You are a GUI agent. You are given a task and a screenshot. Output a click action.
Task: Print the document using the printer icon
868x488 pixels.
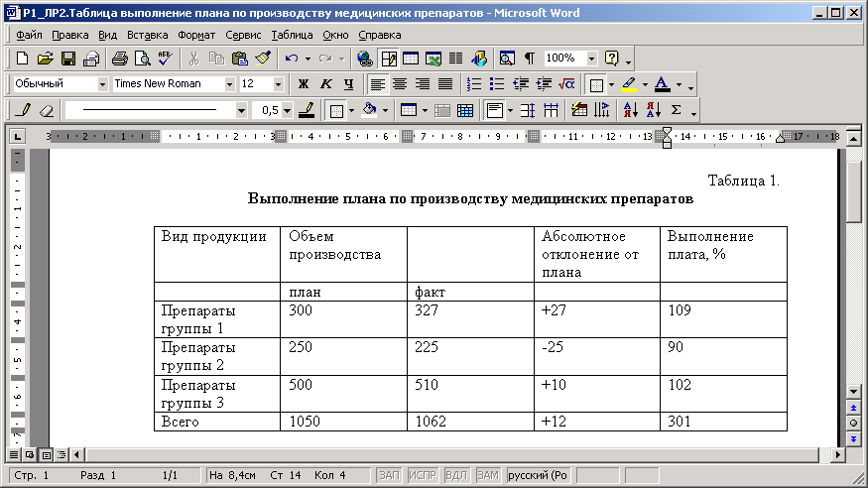coord(120,59)
